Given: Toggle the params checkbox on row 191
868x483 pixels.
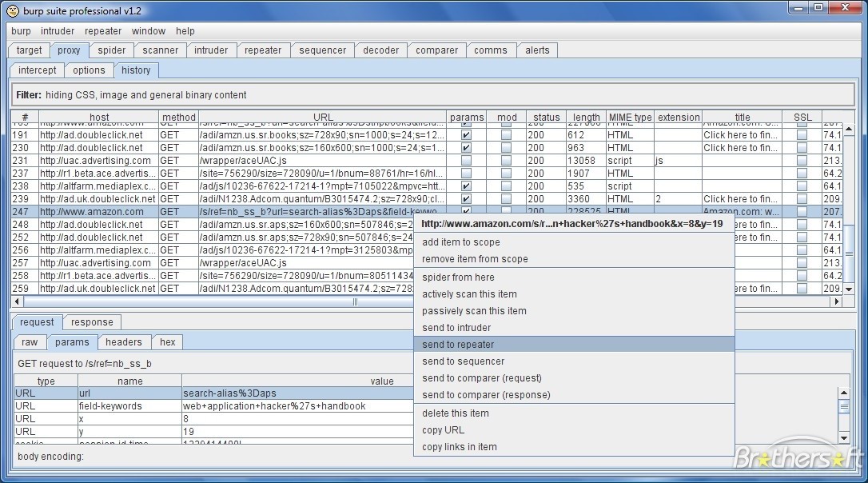Looking at the screenshot, I should click(467, 135).
